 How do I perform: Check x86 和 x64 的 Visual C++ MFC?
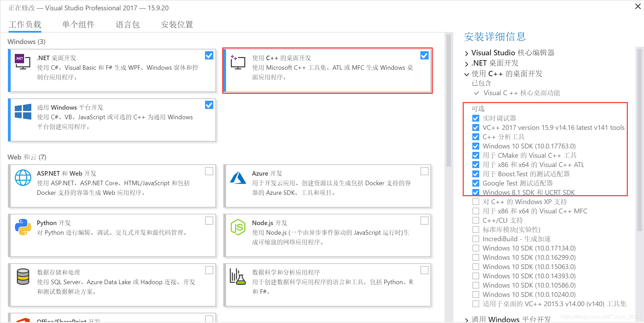pyautogui.click(x=476, y=211)
